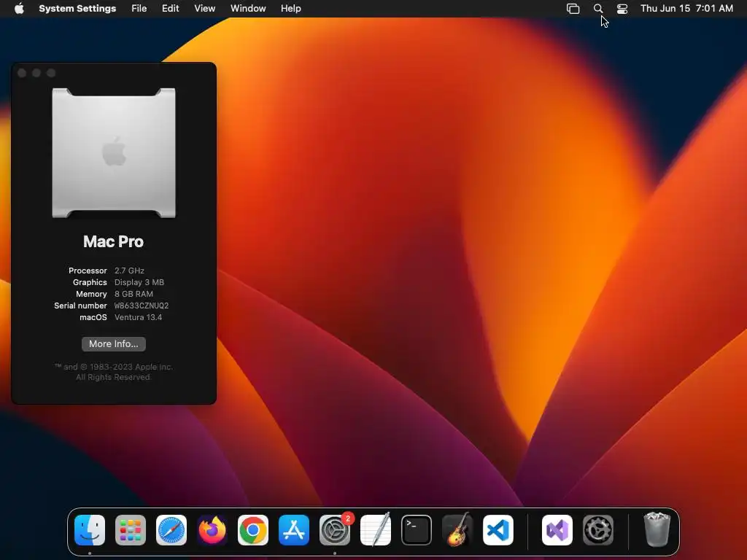Screen dimensions: 747x560
Task: Open the File menu
Action: coord(139,8)
